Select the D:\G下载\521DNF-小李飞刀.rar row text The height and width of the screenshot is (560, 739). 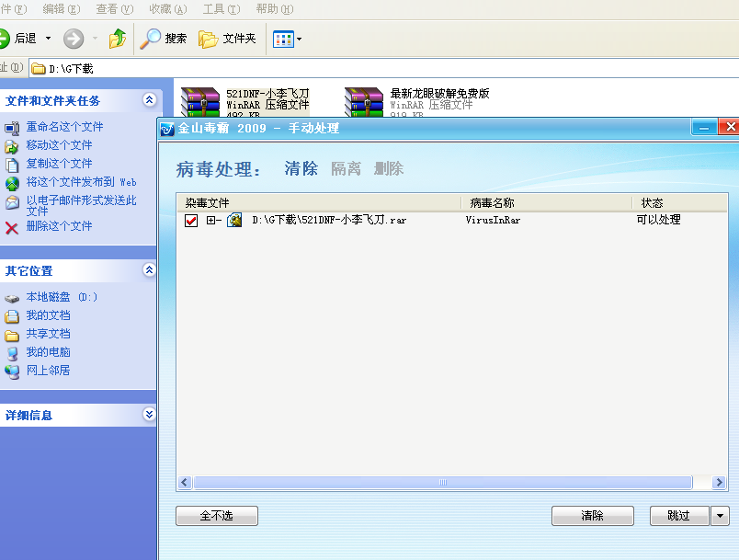coord(329,220)
